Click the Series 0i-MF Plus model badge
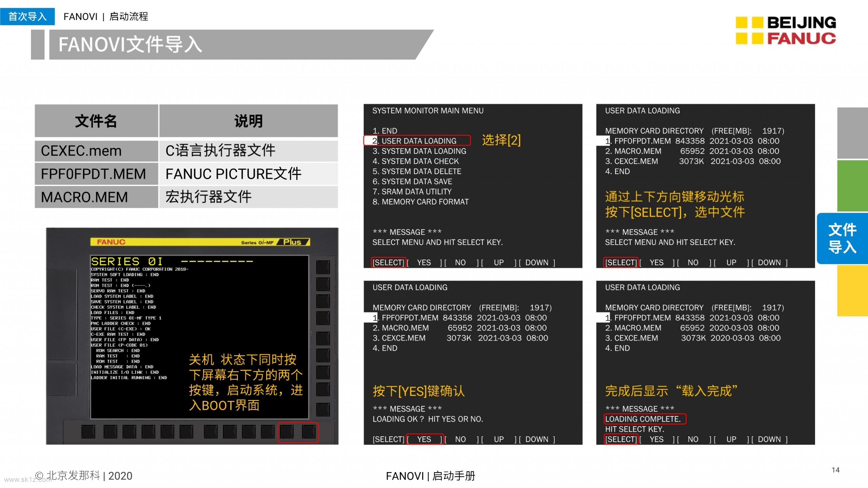868x488 pixels. 275,242
